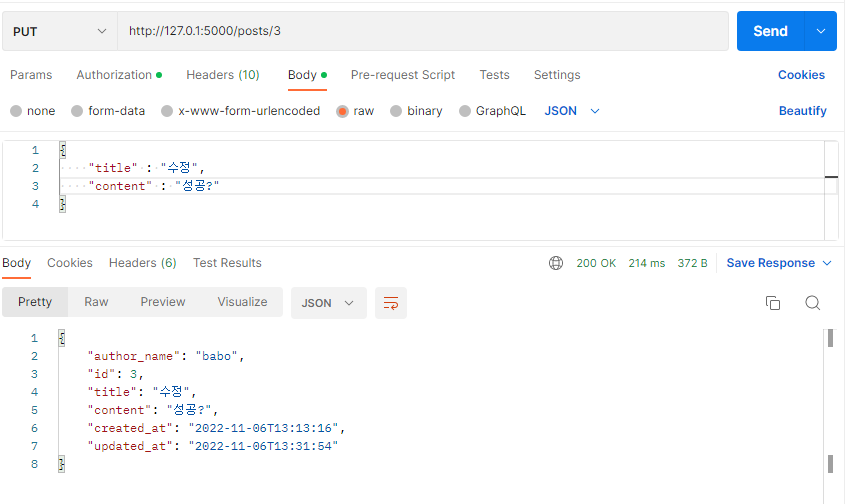Select the form-data radio option

pyautogui.click(x=77, y=111)
